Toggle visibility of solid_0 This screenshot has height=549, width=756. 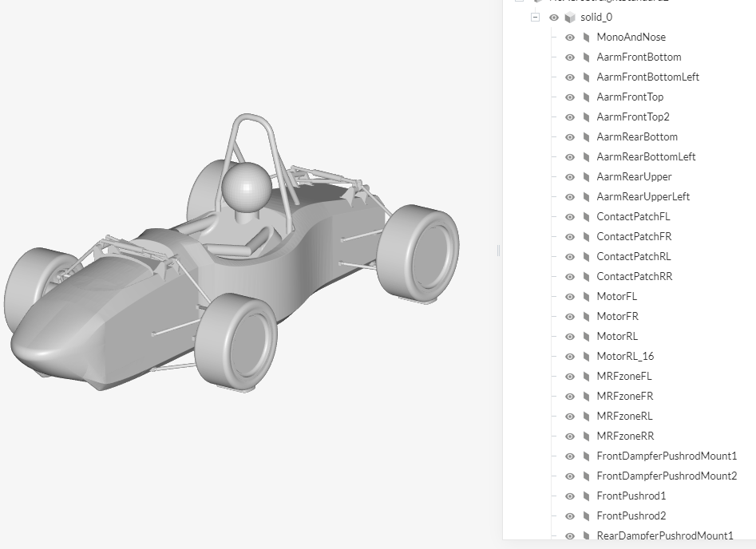(x=554, y=18)
